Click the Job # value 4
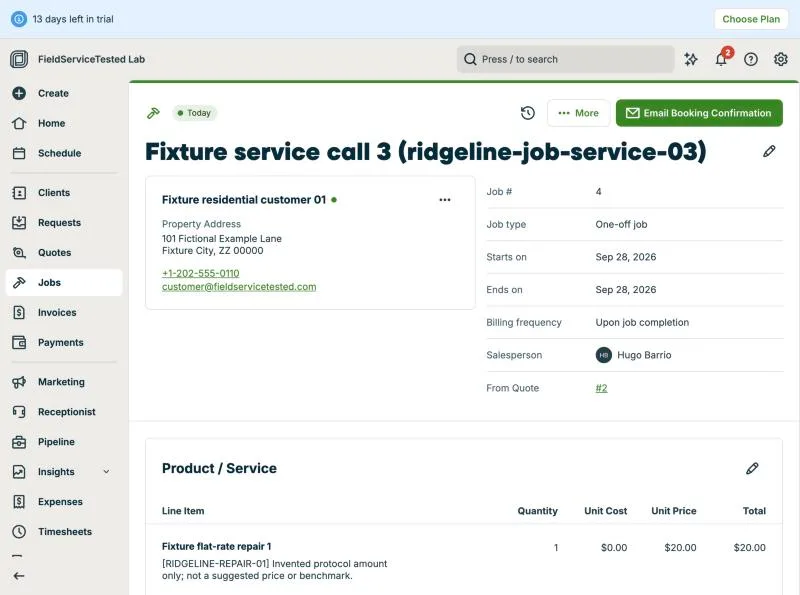 pos(598,192)
